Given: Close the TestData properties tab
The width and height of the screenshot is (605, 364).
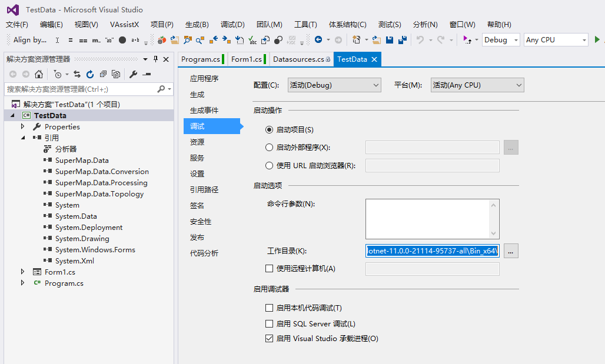Looking at the screenshot, I should tap(374, 59).
